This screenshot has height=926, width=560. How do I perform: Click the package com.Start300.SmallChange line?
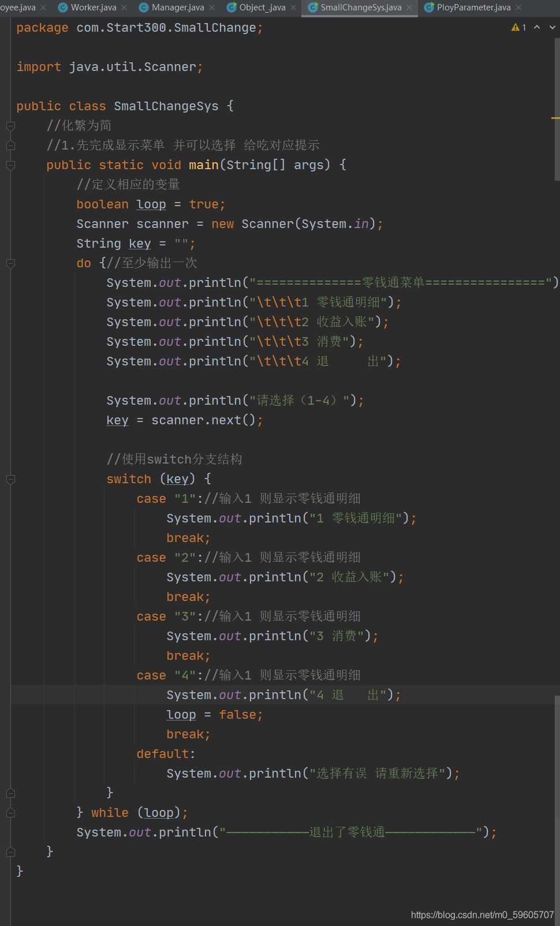pos(140,28)
